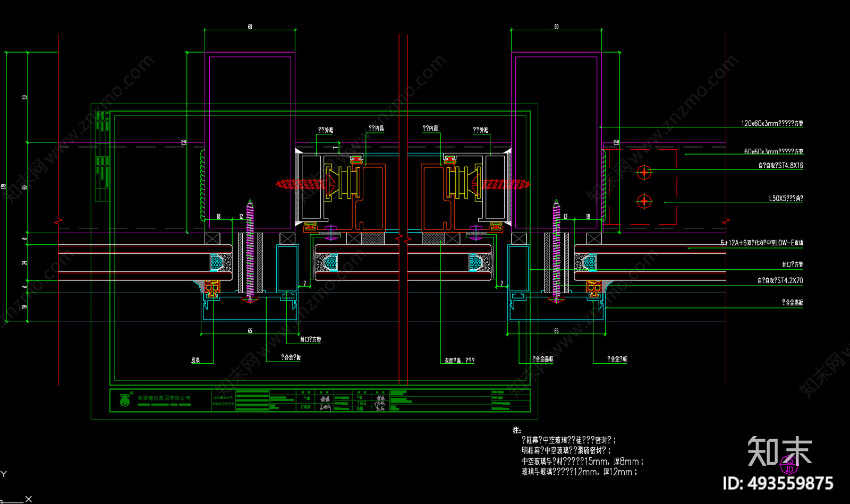Screen dimensions: 850x504
Task: Click the '皮条' label
Action: [x=195, y=360]
